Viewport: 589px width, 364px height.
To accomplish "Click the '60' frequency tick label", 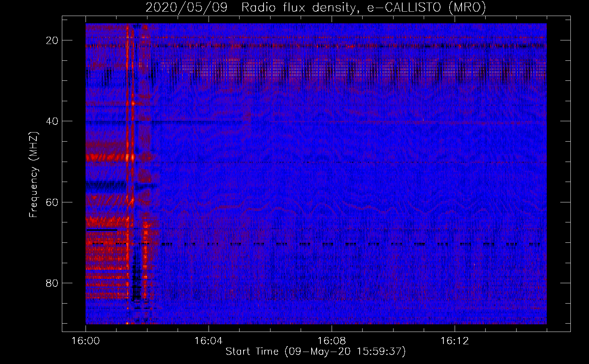I will coord(52,202).
